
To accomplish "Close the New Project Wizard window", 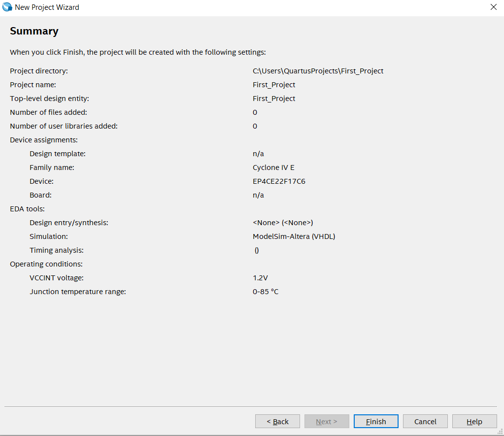I will pyautogui.click(x=493, y=7).
